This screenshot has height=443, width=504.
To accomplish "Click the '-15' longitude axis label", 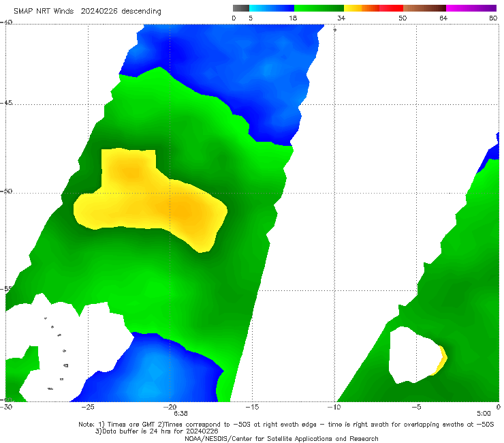I will [x=252, y=407].
